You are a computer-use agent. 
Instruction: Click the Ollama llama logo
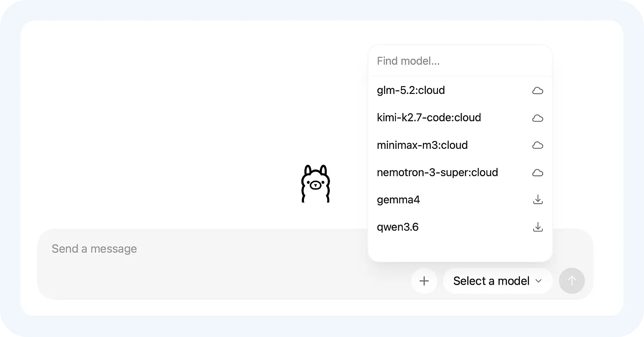coord(316,184)
